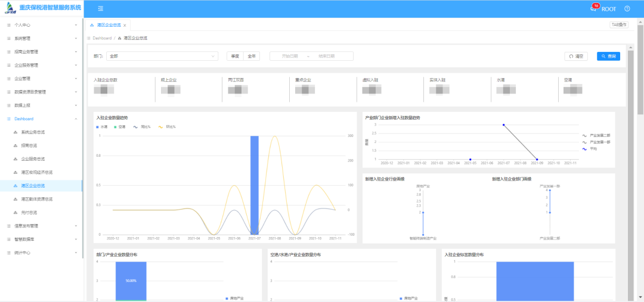Screen dimensions: 644x302
Task: Click the chart icon beside 招商总览
Action: click(16, 145)
